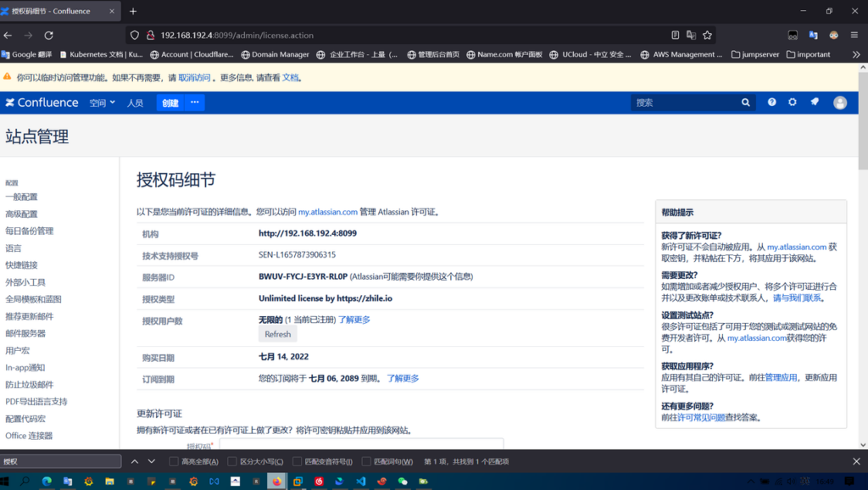Select 一般配置 in the admin sidebar
The image size is (868, 490).
point(21,197)
